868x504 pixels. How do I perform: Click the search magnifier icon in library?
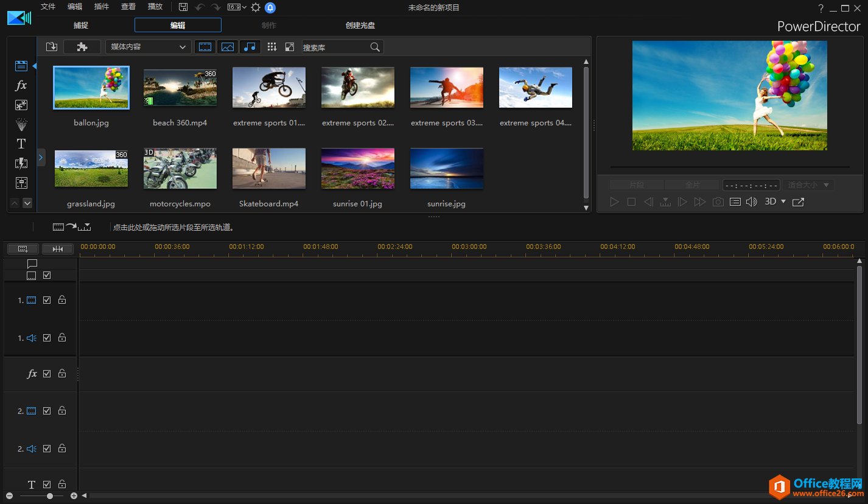(376, 47)
